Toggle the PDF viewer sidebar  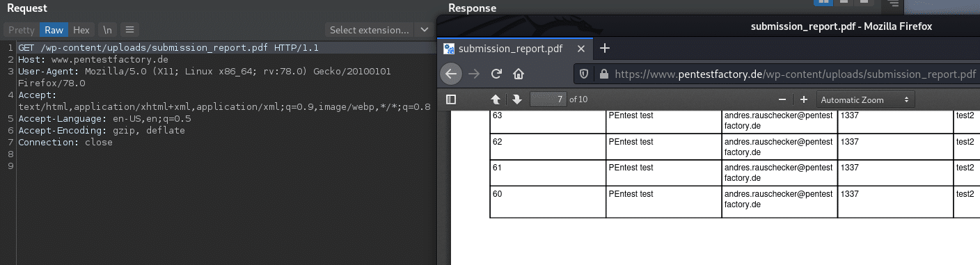tap(451, 99)
